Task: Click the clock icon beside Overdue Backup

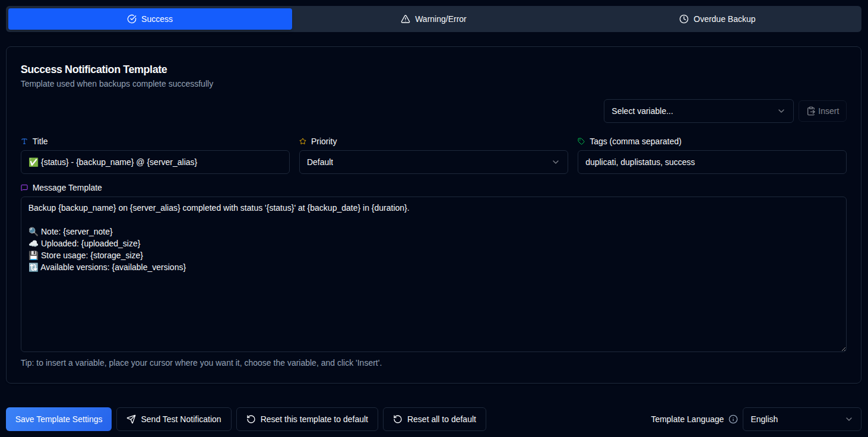Action: [685, 18]
